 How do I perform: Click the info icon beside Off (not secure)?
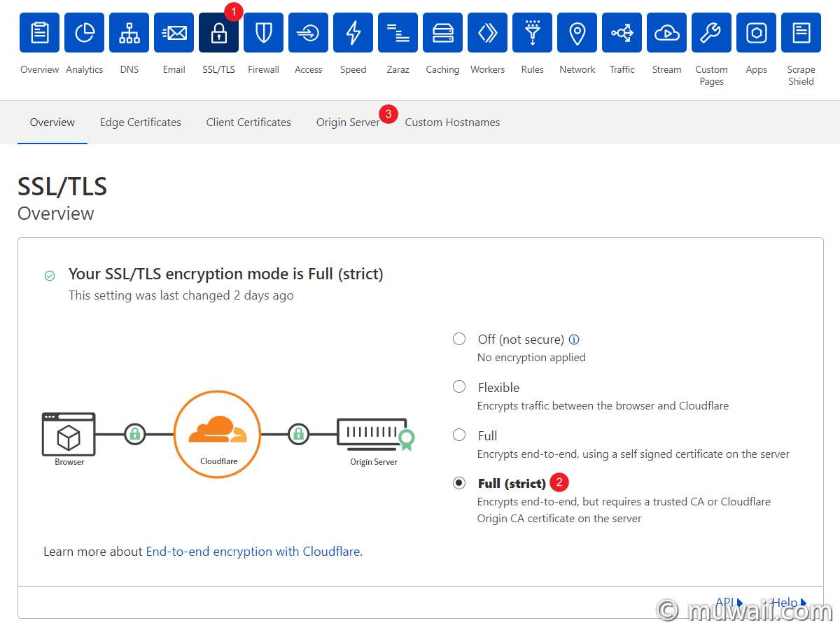coord(574,339)
